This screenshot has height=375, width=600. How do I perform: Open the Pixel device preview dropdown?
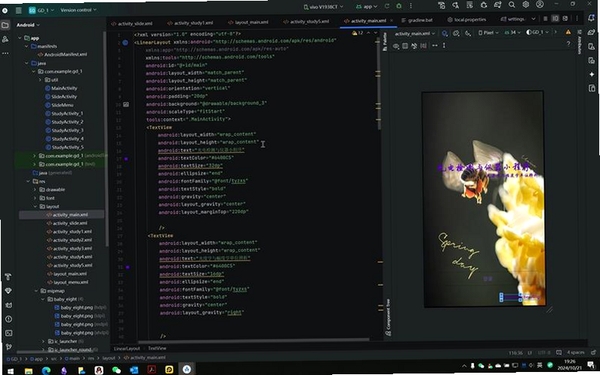488,33
